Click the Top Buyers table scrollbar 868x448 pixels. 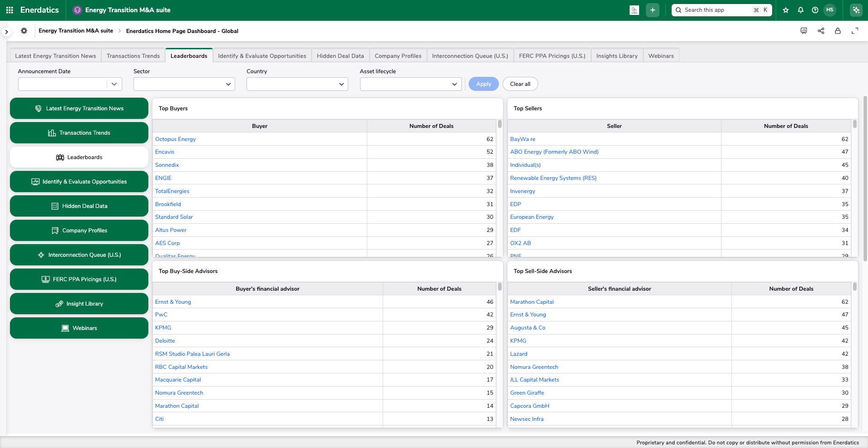point(500,124)
